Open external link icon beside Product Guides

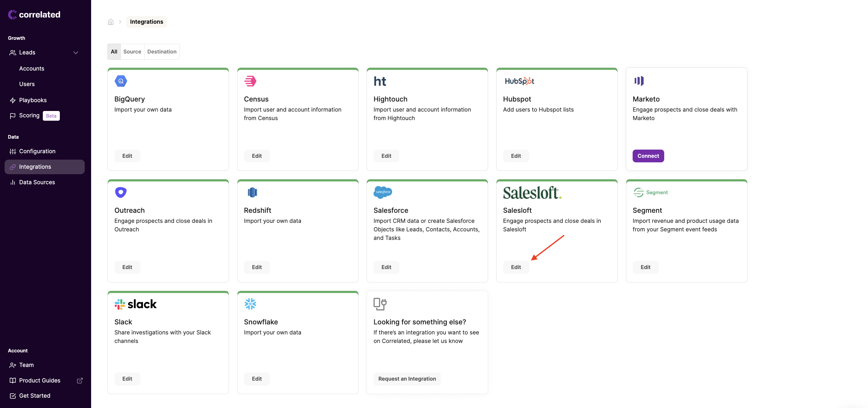80,380
